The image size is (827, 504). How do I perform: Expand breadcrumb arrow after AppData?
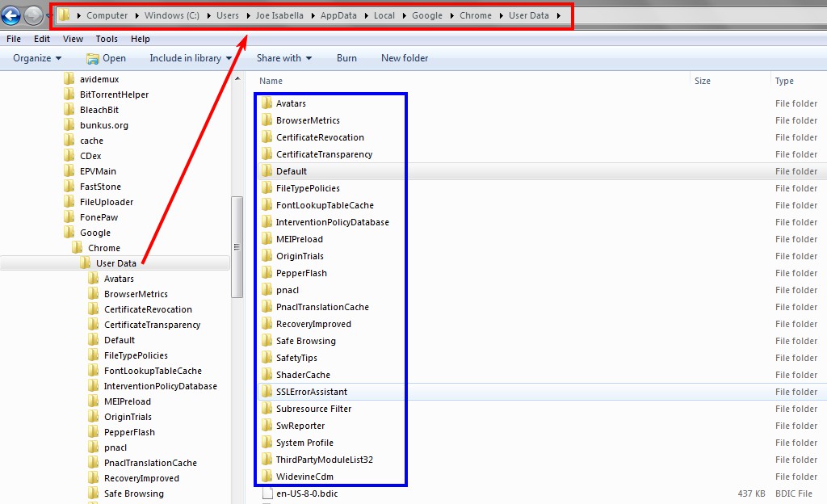[366, 16]
